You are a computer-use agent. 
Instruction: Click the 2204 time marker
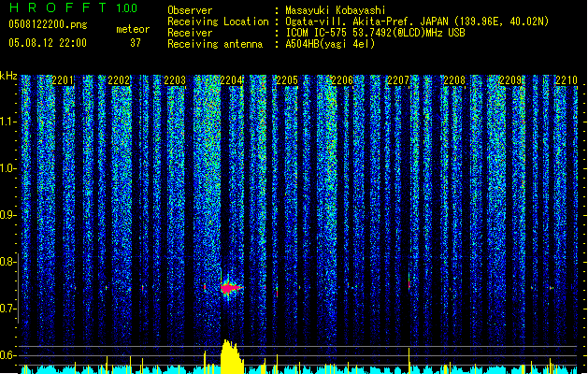(231, 80)
